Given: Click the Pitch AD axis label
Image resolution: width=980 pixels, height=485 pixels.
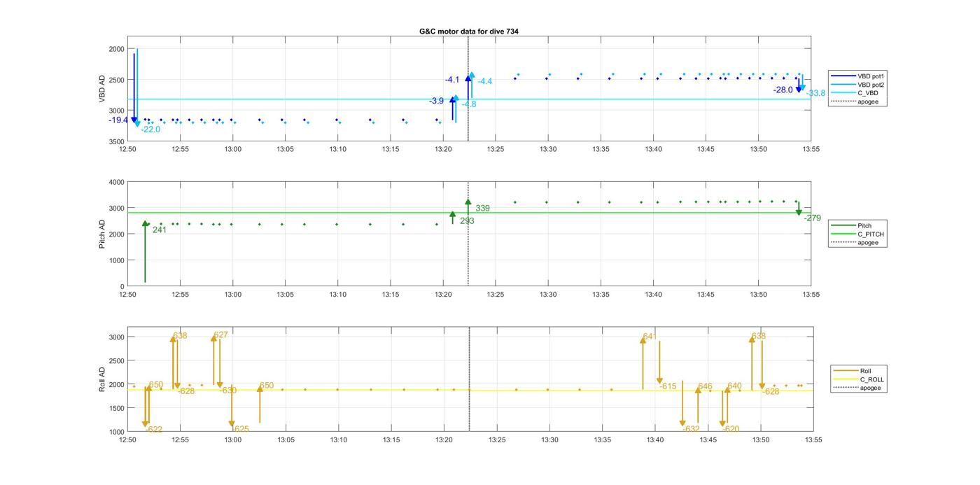Looking at the screenshot, I should pos(102,234).
